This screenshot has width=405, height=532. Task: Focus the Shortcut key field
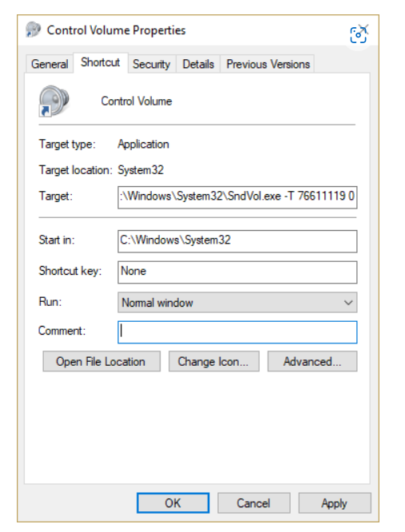[x=237, y=272]
